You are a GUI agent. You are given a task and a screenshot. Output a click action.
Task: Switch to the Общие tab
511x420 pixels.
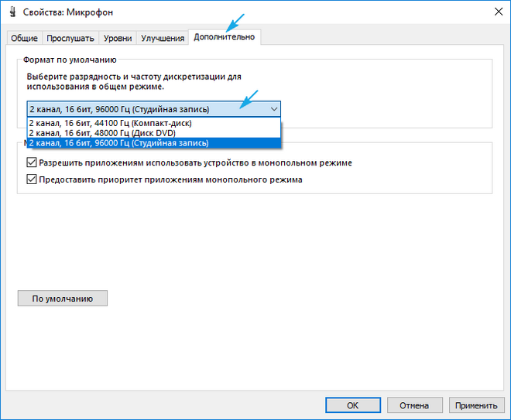pos(24,38)
